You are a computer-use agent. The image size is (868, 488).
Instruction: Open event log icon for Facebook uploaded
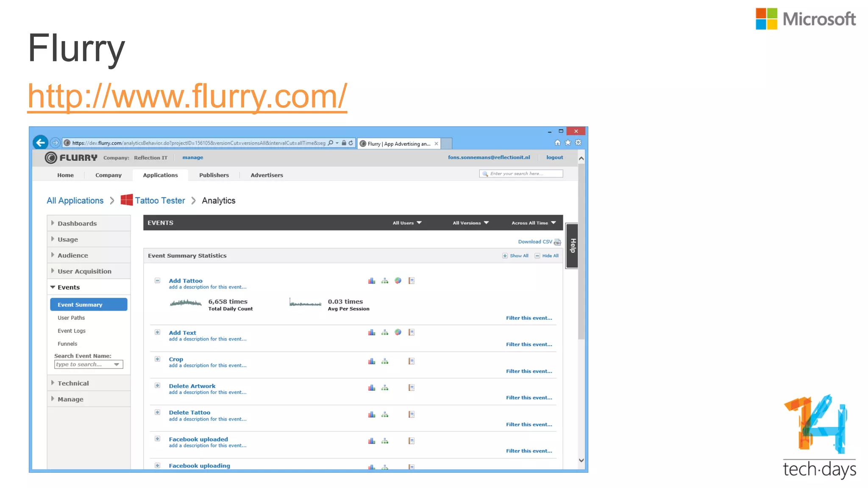[411, 441]
